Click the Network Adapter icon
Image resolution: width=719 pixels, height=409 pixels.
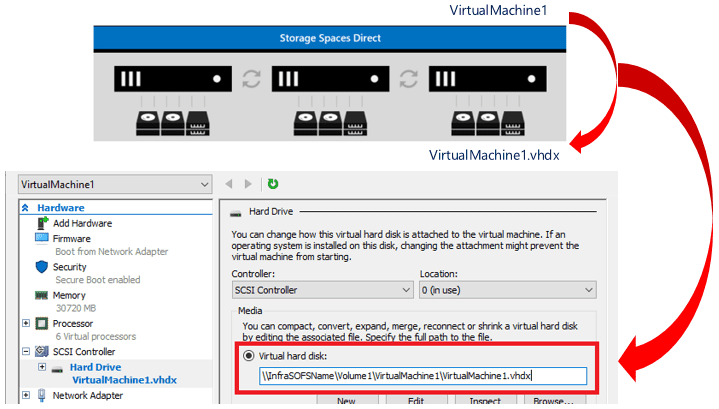coord(42,395)
